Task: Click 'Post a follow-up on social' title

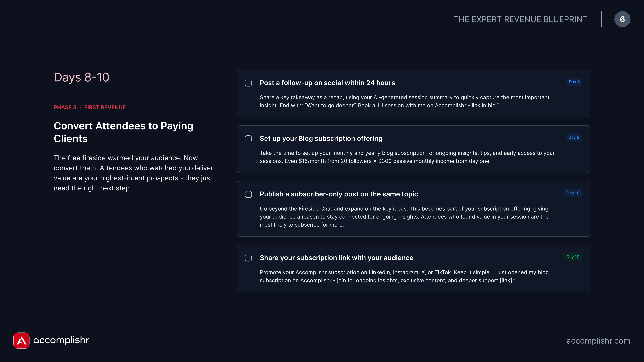Action: pyautogui.click(x=327, y=83)
